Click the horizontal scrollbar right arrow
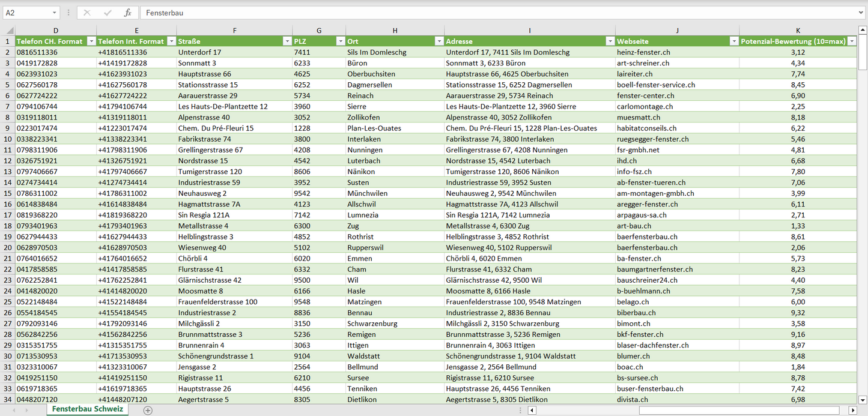The height and width of the screenshot is (416, 868). pyautogui.click(x=852, y=410)
